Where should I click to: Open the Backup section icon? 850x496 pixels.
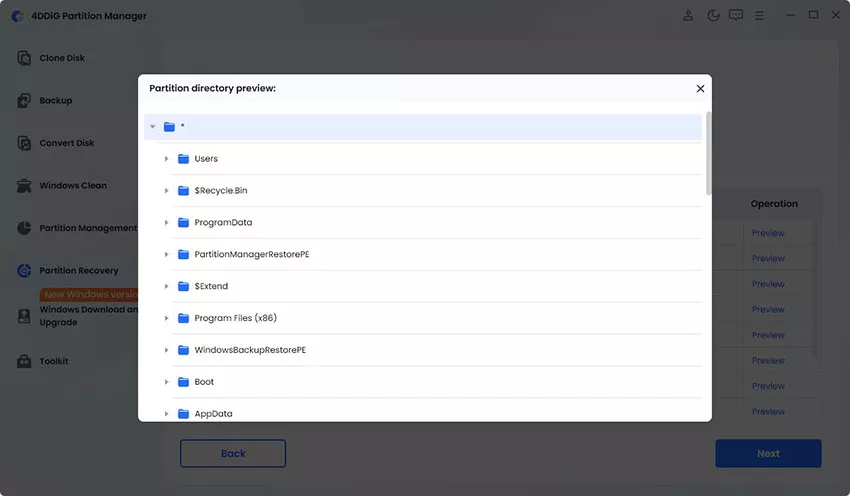(24, 100)
